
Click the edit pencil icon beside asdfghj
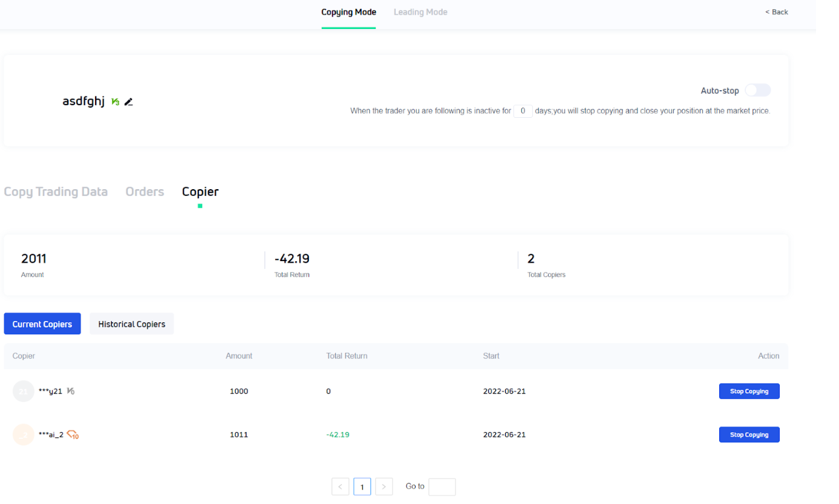pyautogui.click(x=128, y=102)
